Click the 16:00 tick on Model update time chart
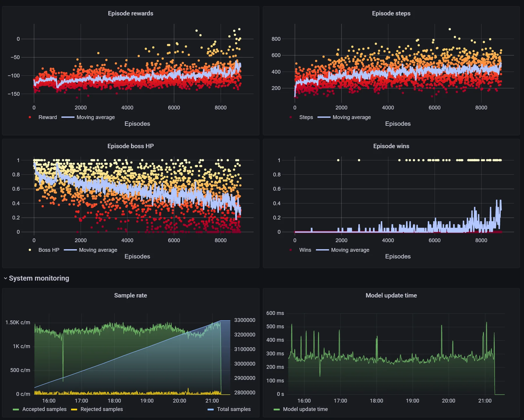Viewport: 524px width, 420px height. click(304, 401)
